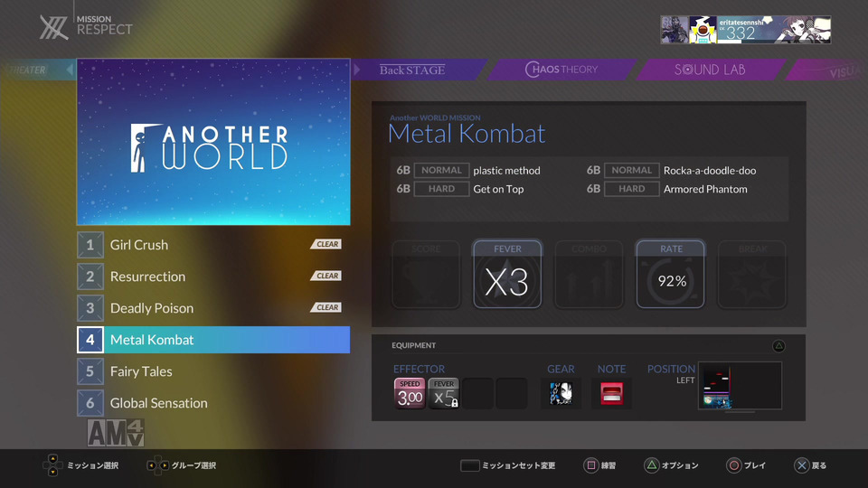
Task: Select the Deadly Poison mission
Action: tap(213, 307)
